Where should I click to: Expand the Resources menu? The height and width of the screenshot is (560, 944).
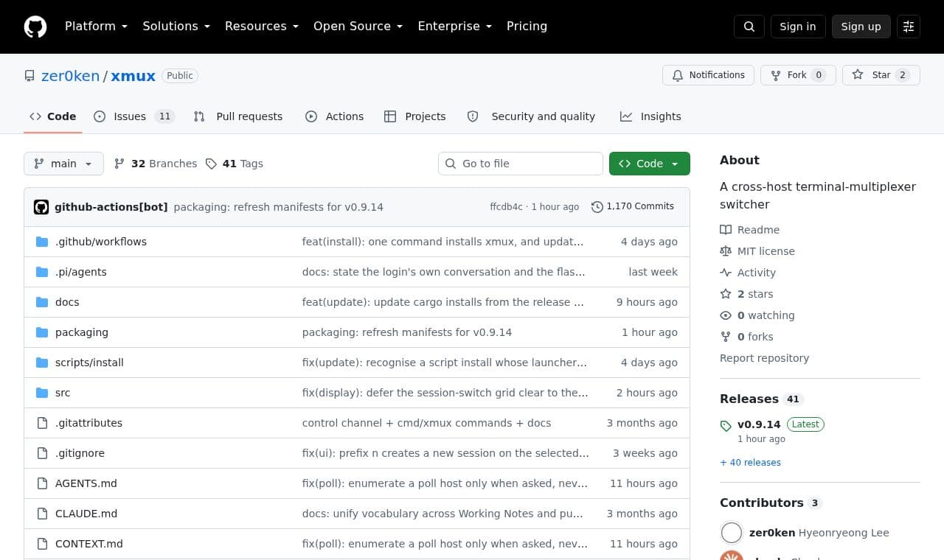pos(262,27)
